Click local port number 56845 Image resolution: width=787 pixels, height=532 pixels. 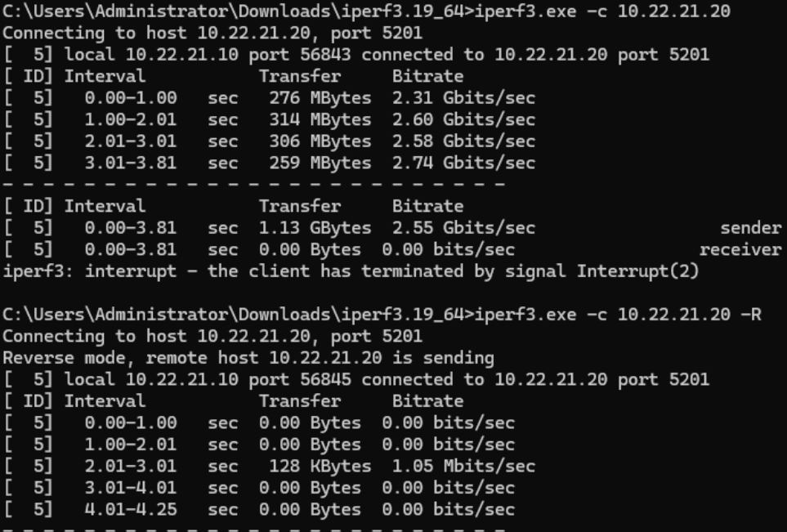pos(325,379)
